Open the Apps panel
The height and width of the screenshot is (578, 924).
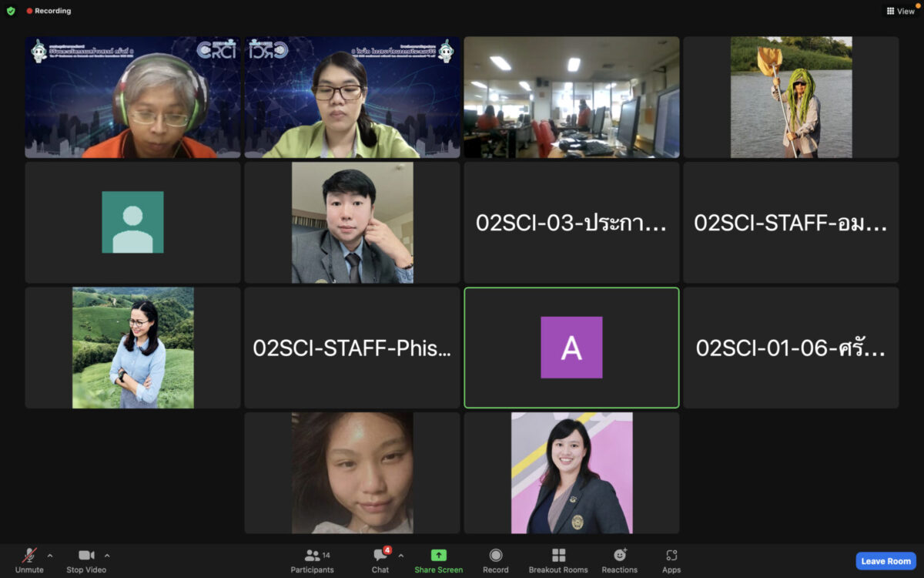(671, 560)
